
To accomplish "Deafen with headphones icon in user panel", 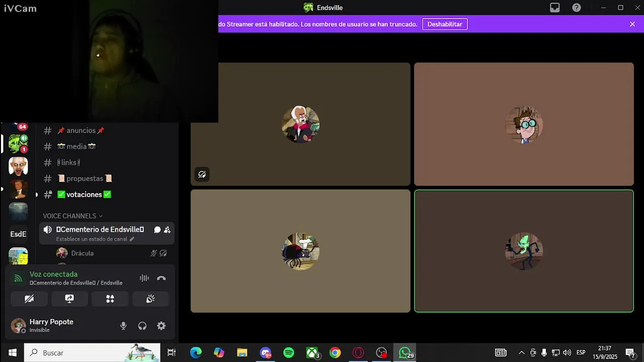I will pos(142,326).
